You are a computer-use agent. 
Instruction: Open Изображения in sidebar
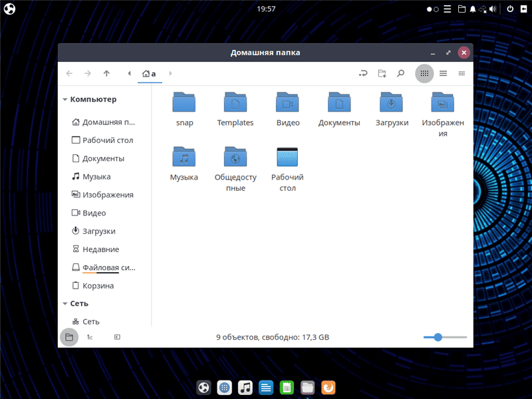(x=104, y=195)
